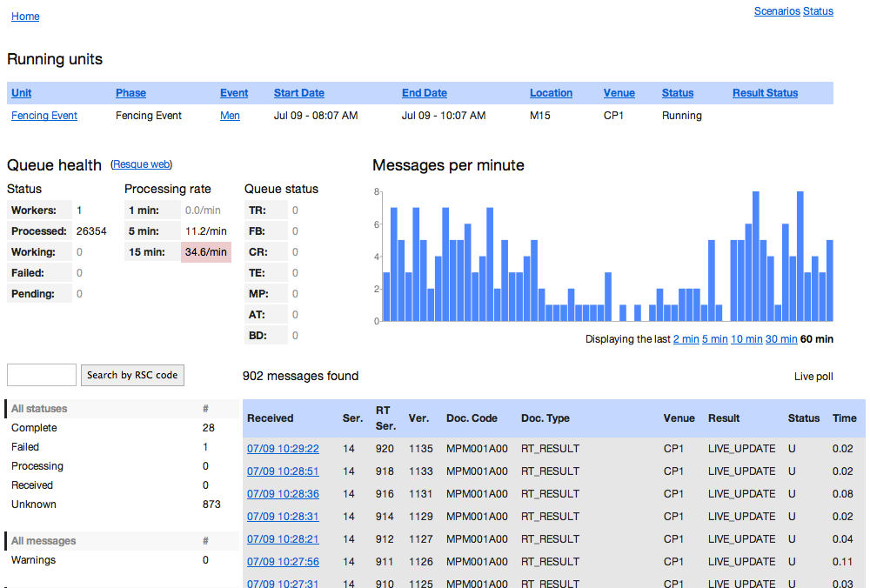This screenshot has width=870, height=588.
Task: Open the Home link
Action: coord(25,17)
